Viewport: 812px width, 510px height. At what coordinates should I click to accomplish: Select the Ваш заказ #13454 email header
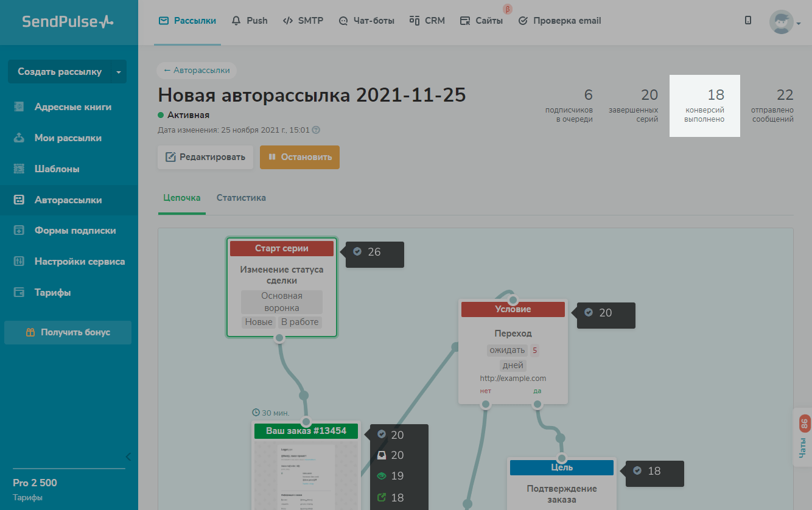pos(306,431)
